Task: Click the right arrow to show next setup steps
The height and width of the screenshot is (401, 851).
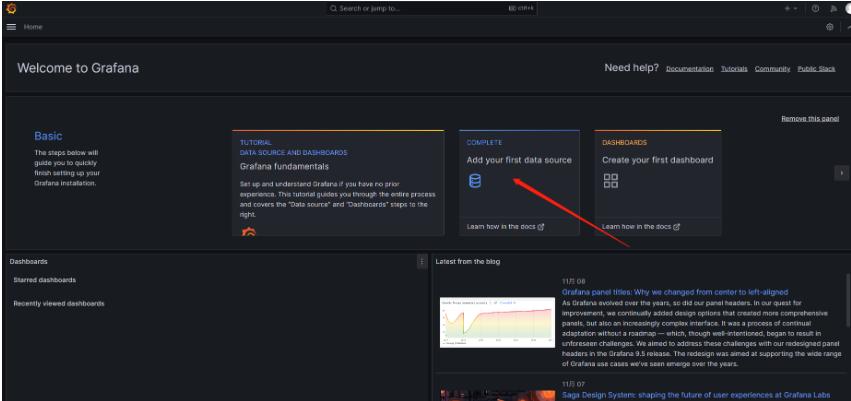Action: [x=841, y=173]
